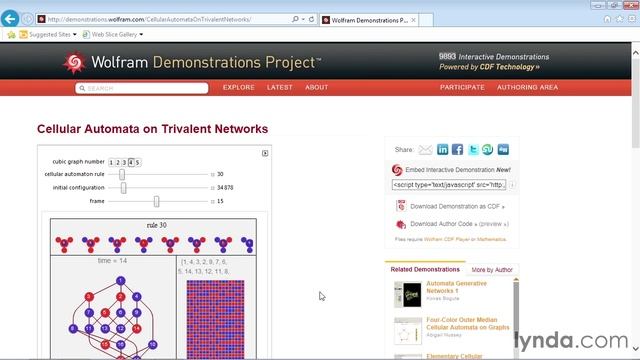The width and height of the screenshot is (640, 360).
Task: Share on Twitter icon
Action: pos(473,149)
